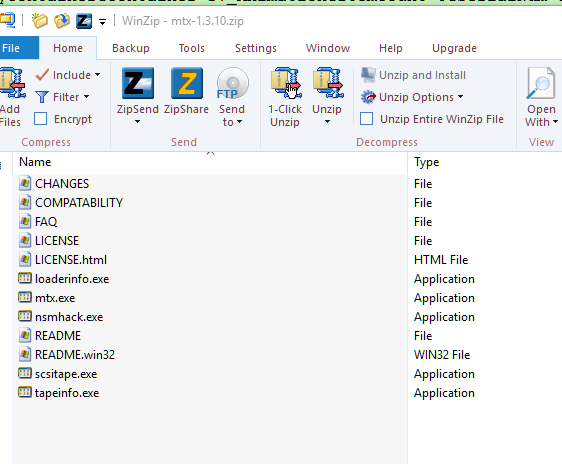Click the 1-Click Unzip icon
The image size is (562, 464).
click(x=286, y=83)
